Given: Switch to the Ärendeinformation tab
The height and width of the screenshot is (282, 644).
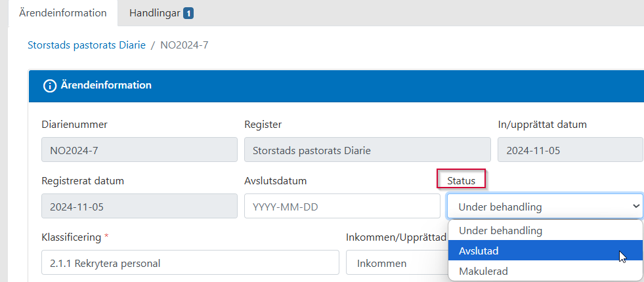Looking at the screenshot, I should 63,12.
